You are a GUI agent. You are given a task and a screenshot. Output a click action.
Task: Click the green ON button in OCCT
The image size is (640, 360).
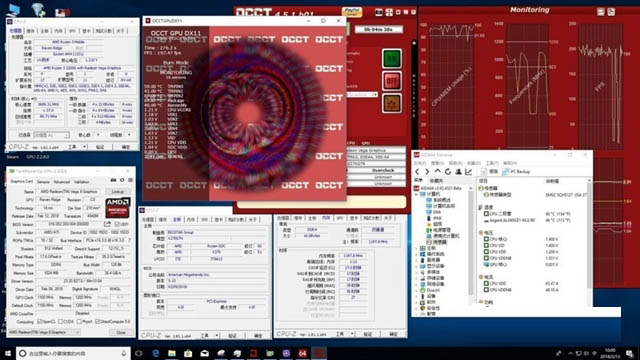(x=391, y=58)
